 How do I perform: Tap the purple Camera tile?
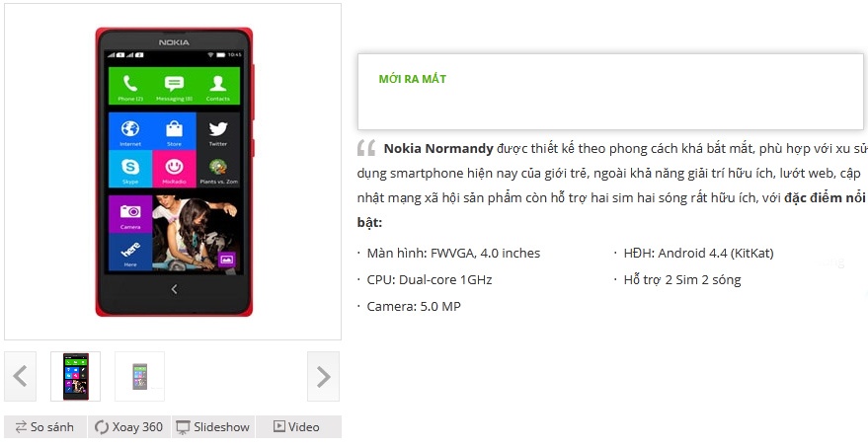[x=130, y=213]
